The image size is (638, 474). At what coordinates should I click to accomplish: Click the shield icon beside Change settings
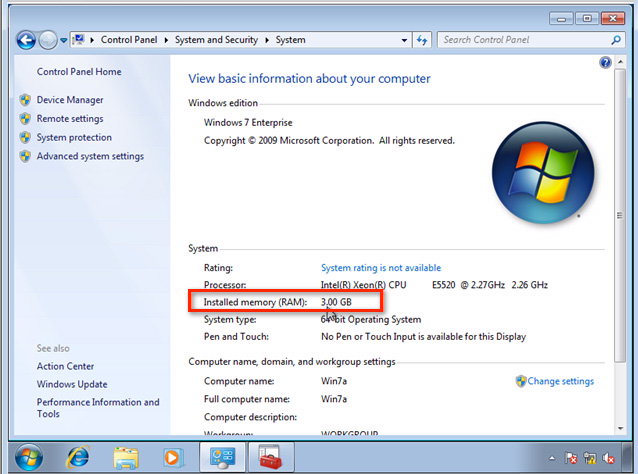(521, 381)
